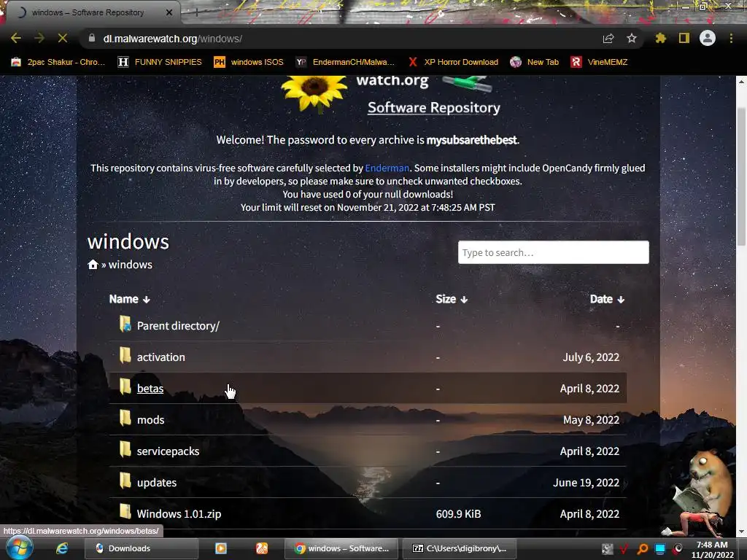
Task: Open New Tab bookmark
Action: (534, 62)
